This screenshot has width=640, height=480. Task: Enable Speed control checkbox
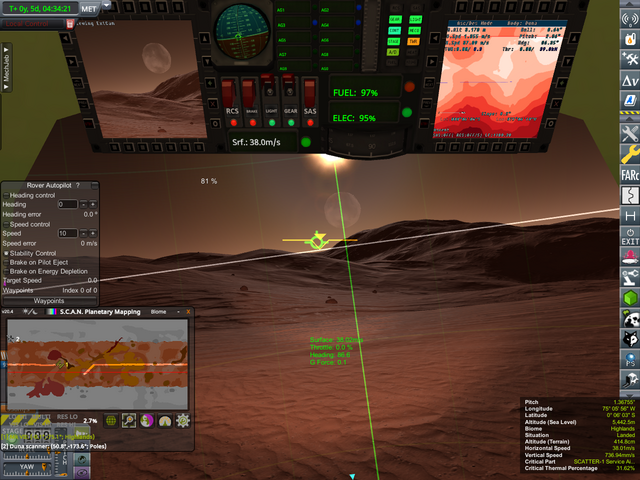[6, 224]
